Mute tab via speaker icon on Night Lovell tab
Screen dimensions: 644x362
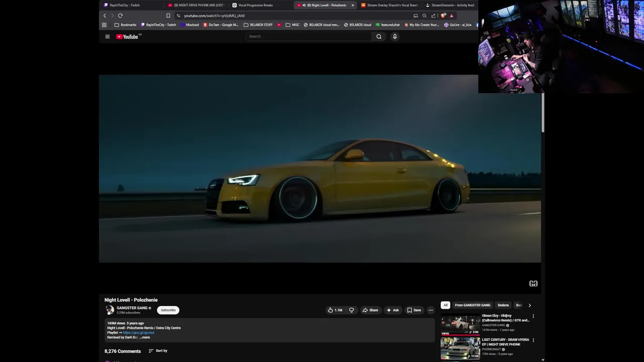(x=304, y=5)
